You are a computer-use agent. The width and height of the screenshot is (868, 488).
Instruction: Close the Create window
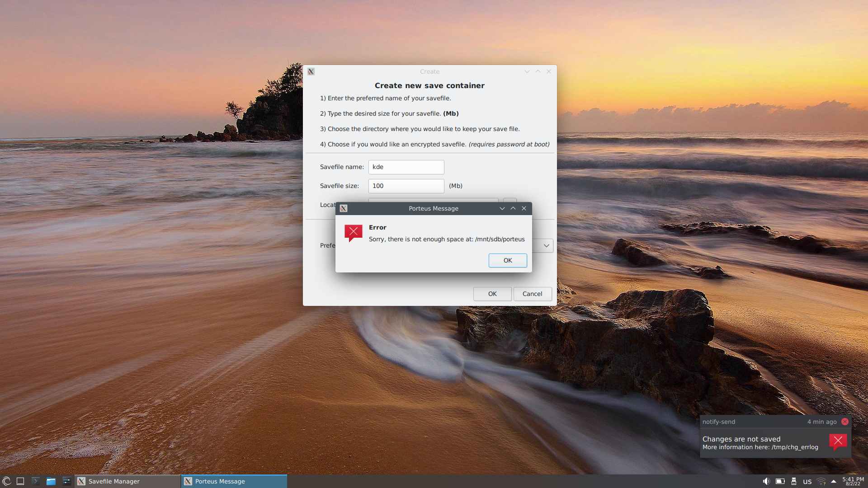549,71
